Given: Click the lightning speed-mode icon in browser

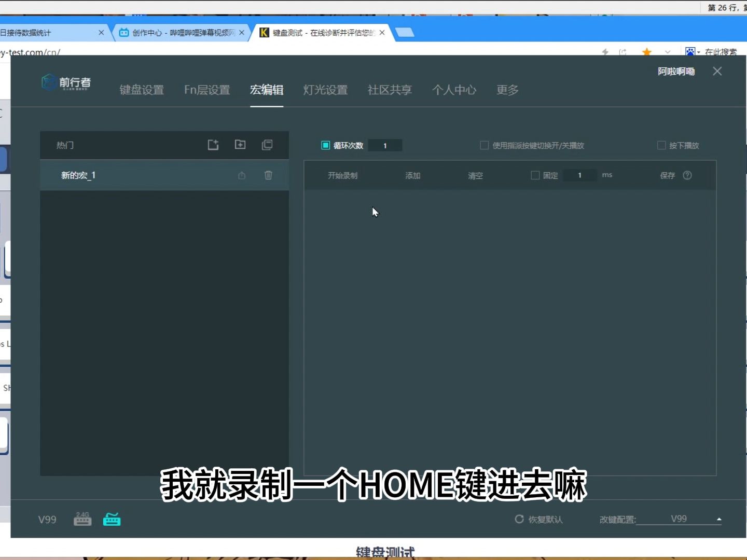Looking at the screenshot, I should (605, 52).
